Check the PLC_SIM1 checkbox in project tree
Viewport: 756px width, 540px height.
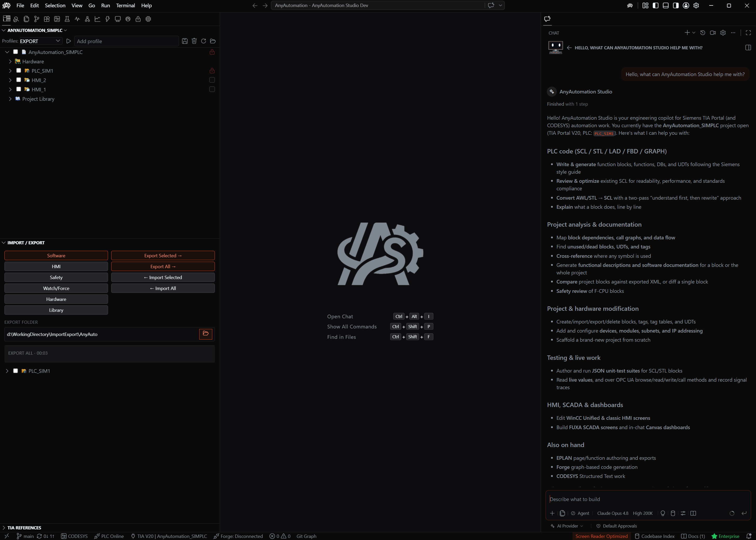pos(19,71)
